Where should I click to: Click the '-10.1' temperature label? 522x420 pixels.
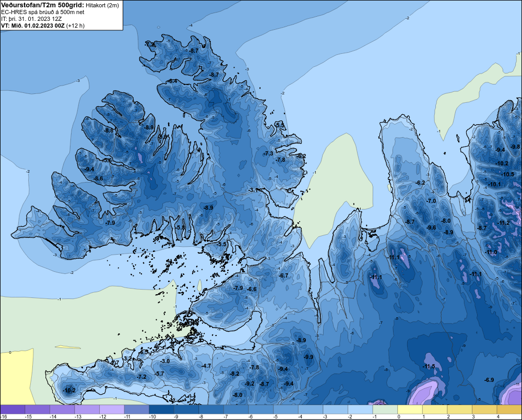[x=494, y=184]
